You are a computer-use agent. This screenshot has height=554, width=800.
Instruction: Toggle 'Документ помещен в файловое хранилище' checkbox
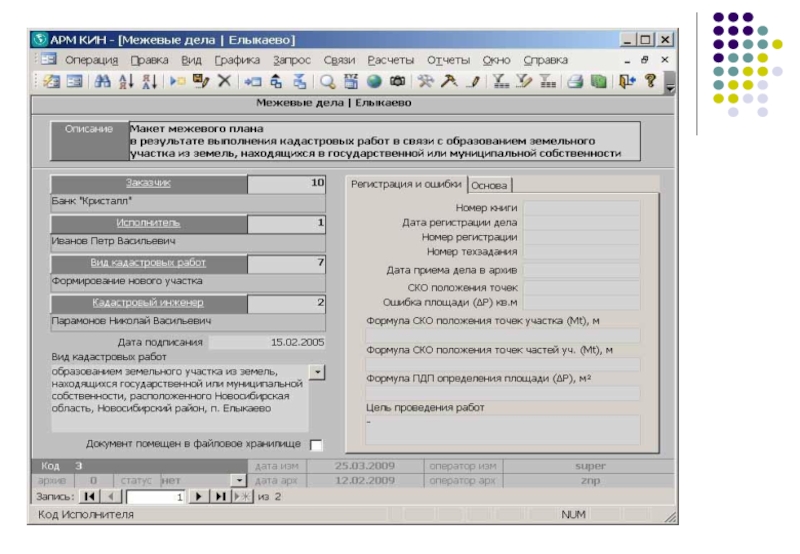click(317, 444)
